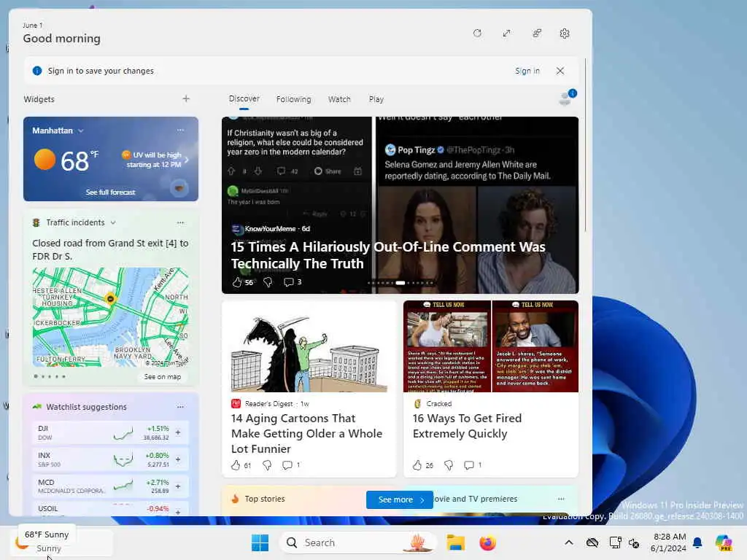This screenshot has width=747, height=560.
Task: Open profile notifications avatar icon
Action: [x=567, y=97]
